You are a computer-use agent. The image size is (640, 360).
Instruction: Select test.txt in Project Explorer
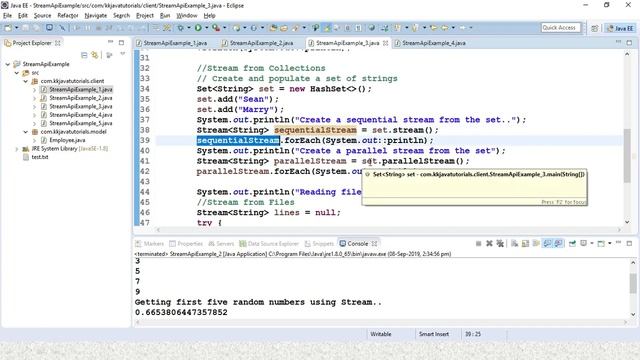40,157
